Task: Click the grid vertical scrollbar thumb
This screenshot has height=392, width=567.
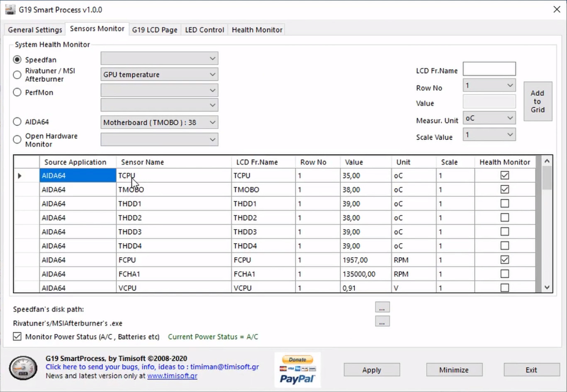Action: [547, 178]
